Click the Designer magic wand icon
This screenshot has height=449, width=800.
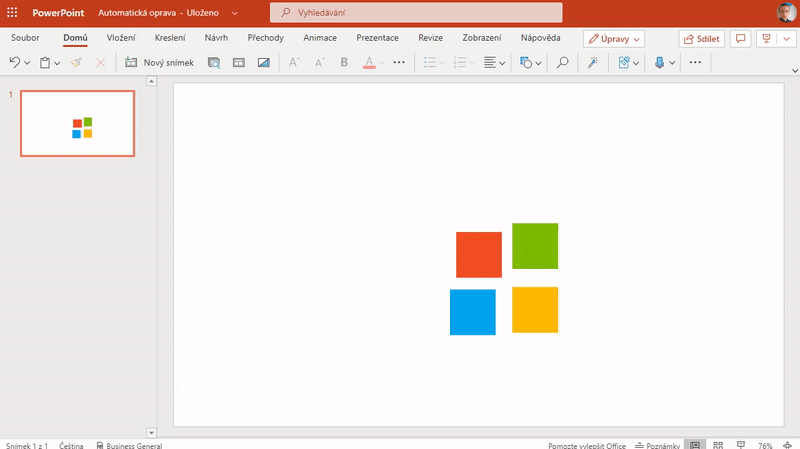tap(592, 62)
